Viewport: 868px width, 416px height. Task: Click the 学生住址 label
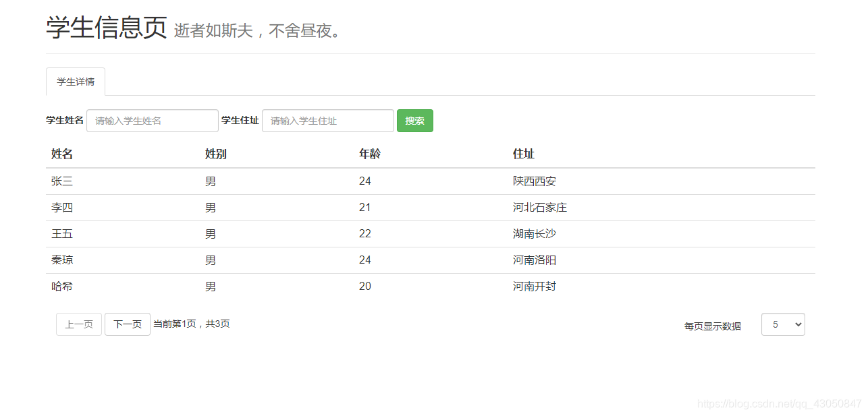click(240, 121)
